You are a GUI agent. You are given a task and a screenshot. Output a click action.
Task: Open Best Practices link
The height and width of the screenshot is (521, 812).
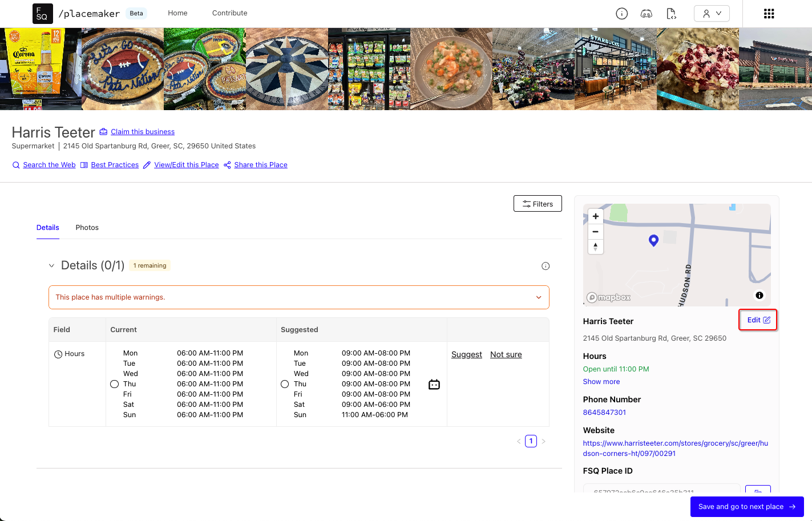pyautogui.click(x=115, y=165)
